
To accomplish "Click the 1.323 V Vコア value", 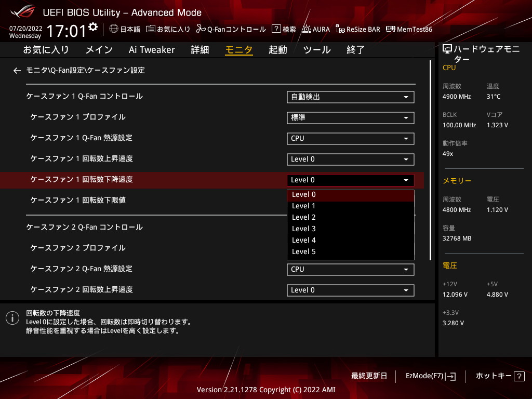I will click(497, 125).
